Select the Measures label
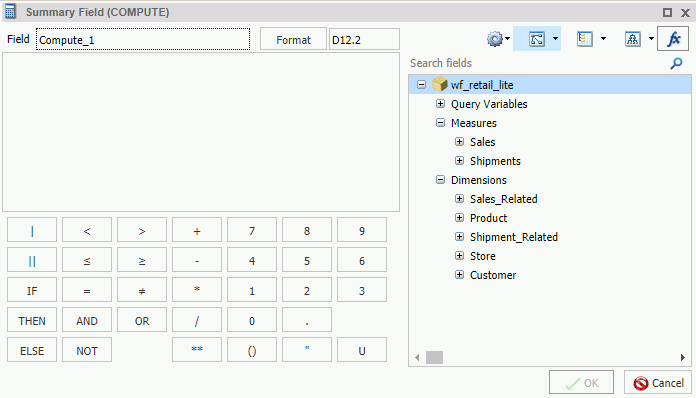The height and width of the screenshot is (398, 696). tap(474, 123)
